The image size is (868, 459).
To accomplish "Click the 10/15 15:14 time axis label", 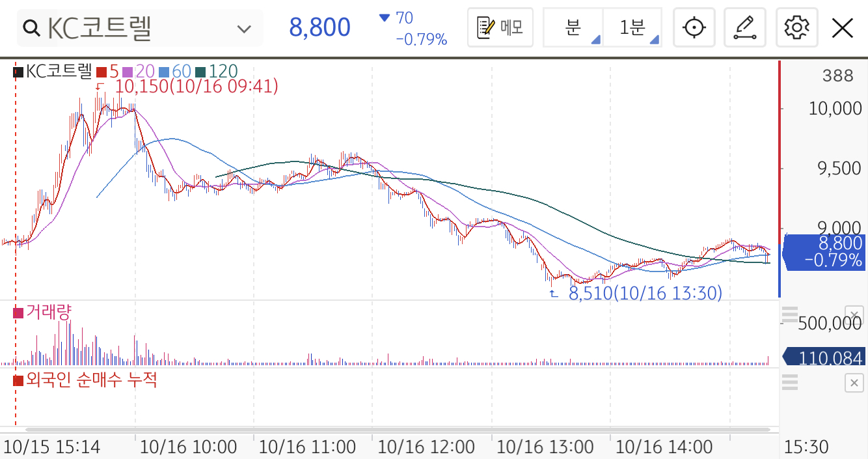I will coord(51,447).
